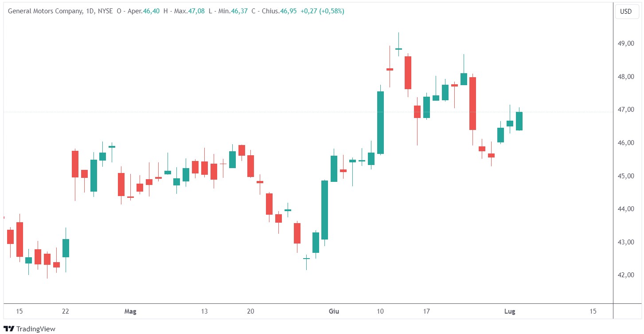The width and height of the screenshot is (644, 334).
Task: Select the opening price value 46,40
Action: 151,11
